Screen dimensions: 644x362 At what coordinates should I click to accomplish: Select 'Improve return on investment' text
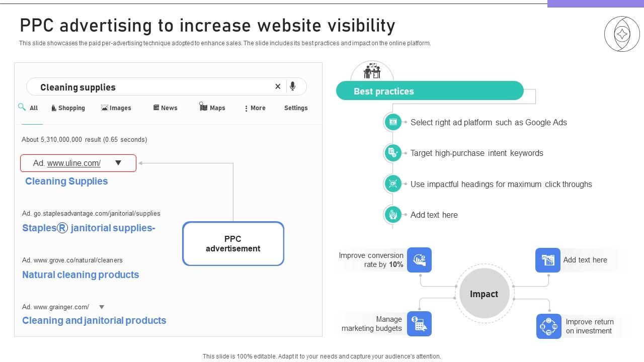[590, 326]
